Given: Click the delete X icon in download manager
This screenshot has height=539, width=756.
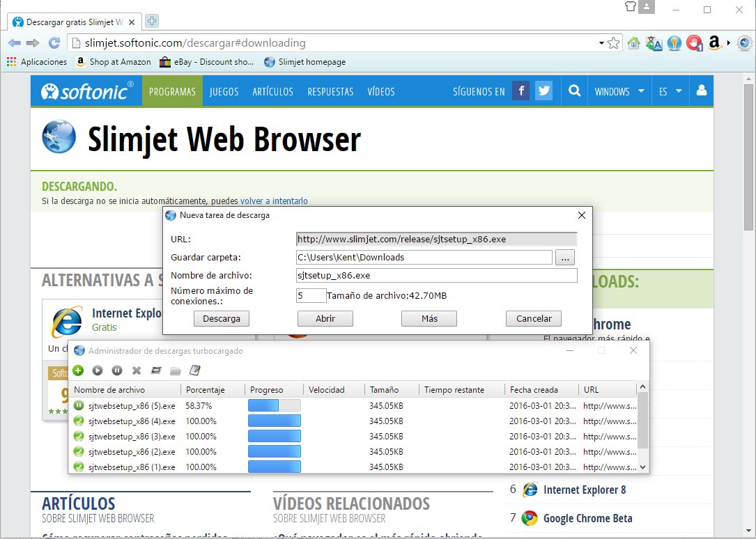Looking at the screenshot, I should coord(137,370).
